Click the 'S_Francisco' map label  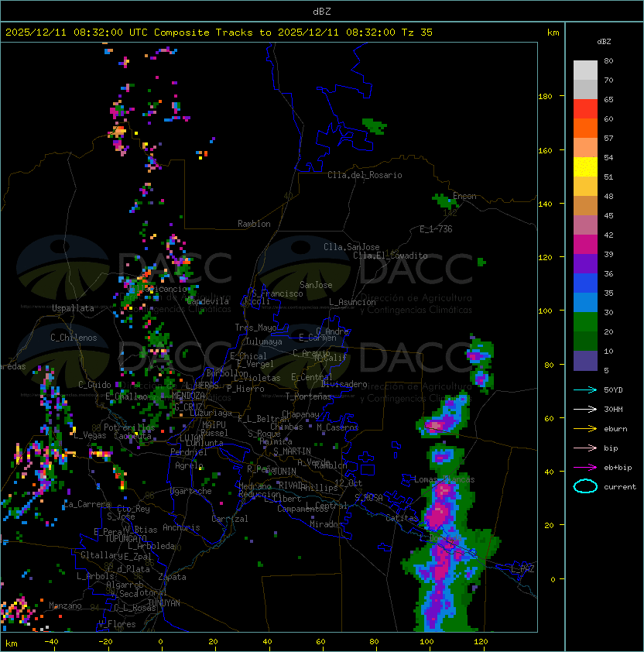pos(277,293)
